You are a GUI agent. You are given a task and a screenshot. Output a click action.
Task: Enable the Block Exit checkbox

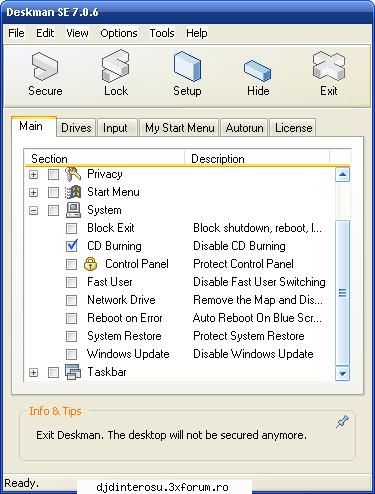tap(71, 228)
